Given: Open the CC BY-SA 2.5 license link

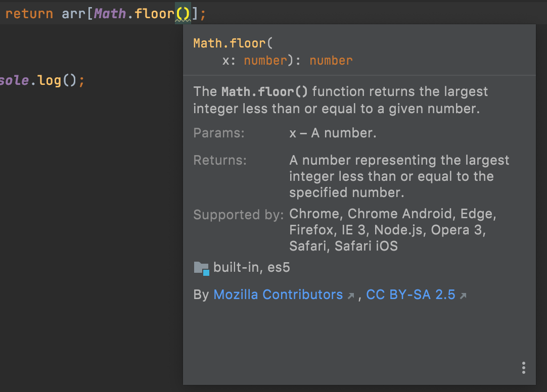Looking at the screenshot, I should coord(411,295).
